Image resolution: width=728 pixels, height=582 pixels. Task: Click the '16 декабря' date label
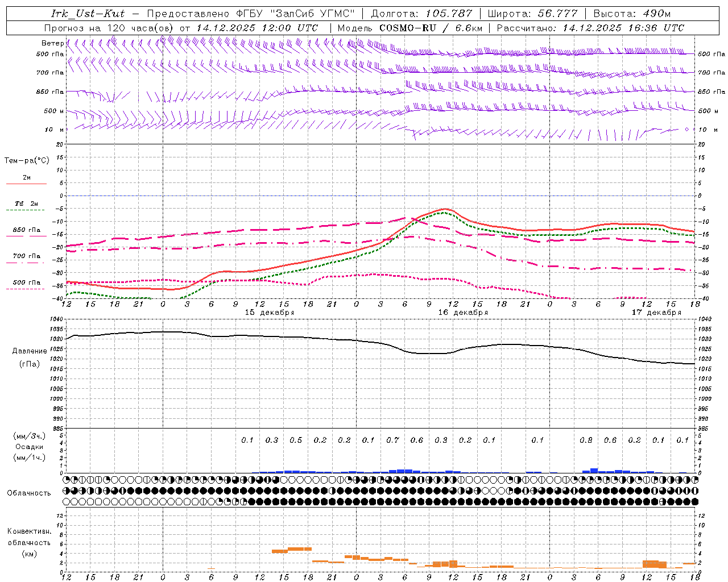[x=463, y=313]
